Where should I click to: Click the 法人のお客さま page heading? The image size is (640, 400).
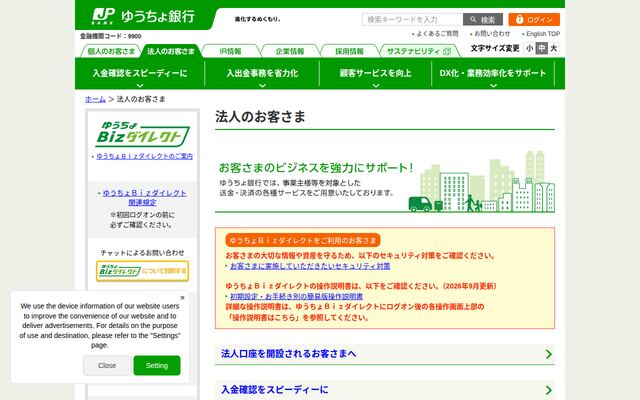[x=260, y=117]
